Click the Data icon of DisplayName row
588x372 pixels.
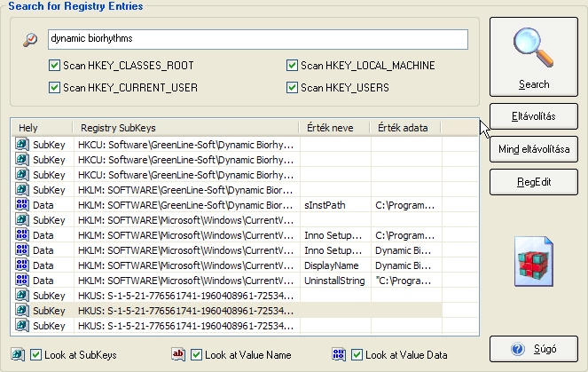coord(21,265)
